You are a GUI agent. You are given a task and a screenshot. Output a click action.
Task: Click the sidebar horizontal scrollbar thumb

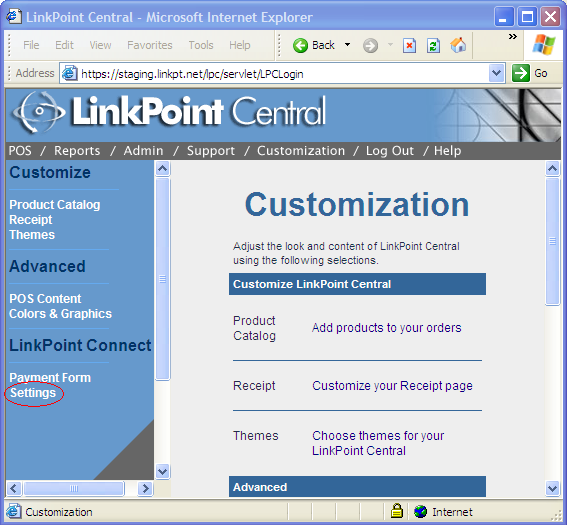[x=74, y=488]
